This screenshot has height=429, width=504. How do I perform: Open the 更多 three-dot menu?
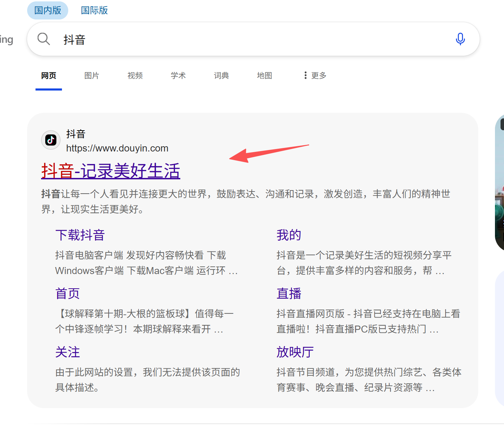[x=315, y=76]
